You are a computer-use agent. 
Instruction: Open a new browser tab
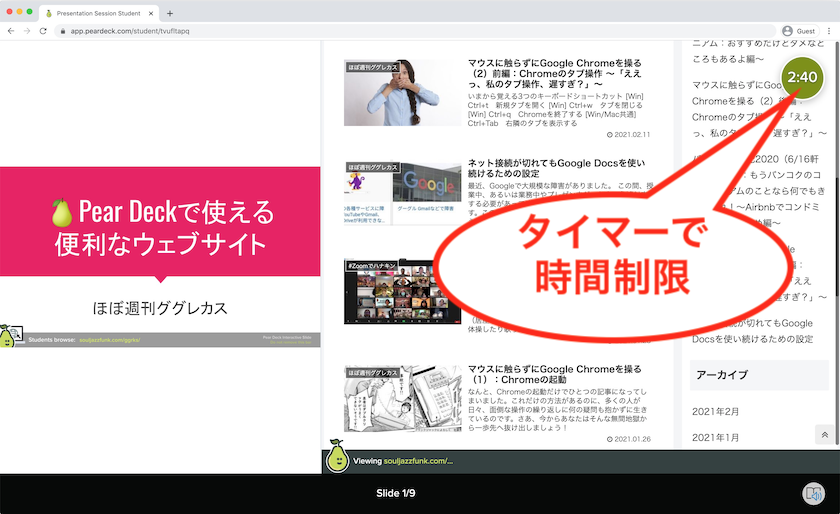170,13
